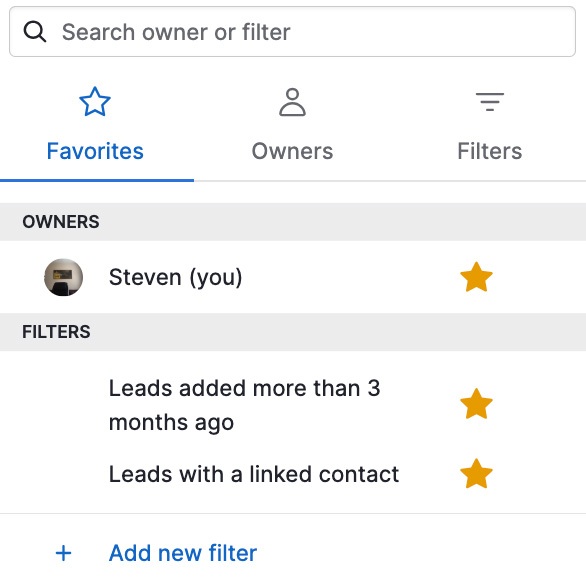The image size is (586, 588).
Task: Open the Owners tab label
Action: [292, 151]
